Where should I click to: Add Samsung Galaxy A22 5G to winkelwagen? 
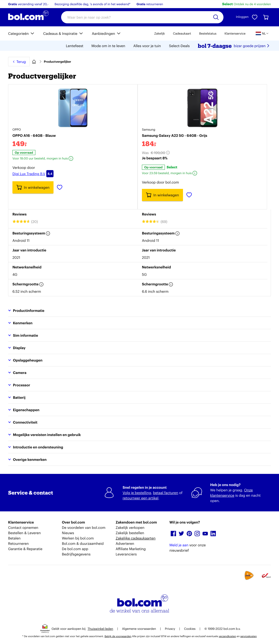click(x=162, y=195)
